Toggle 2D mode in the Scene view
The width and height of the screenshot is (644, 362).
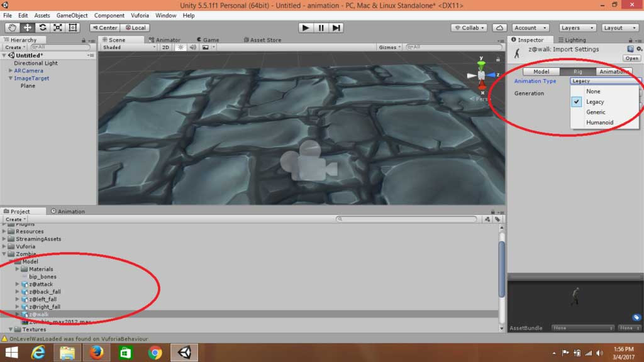166,46
